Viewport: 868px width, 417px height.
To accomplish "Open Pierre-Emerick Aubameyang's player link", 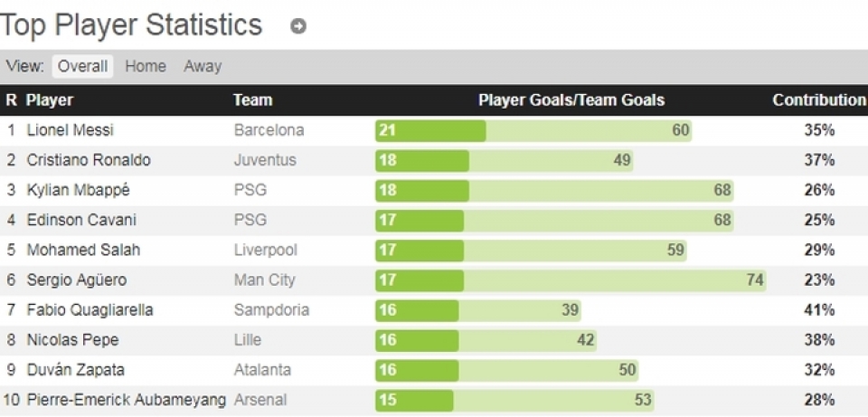I will 127,400.
